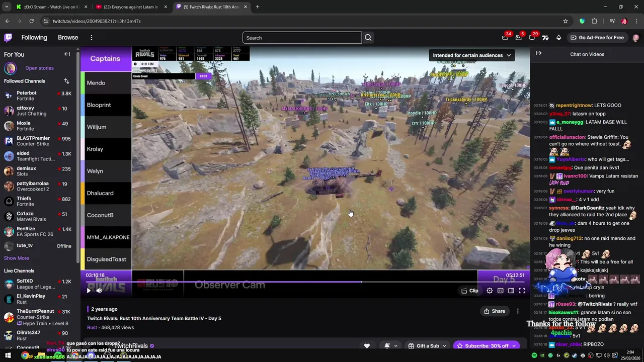Screen dimensions: 644x362
Task: Open Chrome from the taskbar
Action: (x=25, y=356)
